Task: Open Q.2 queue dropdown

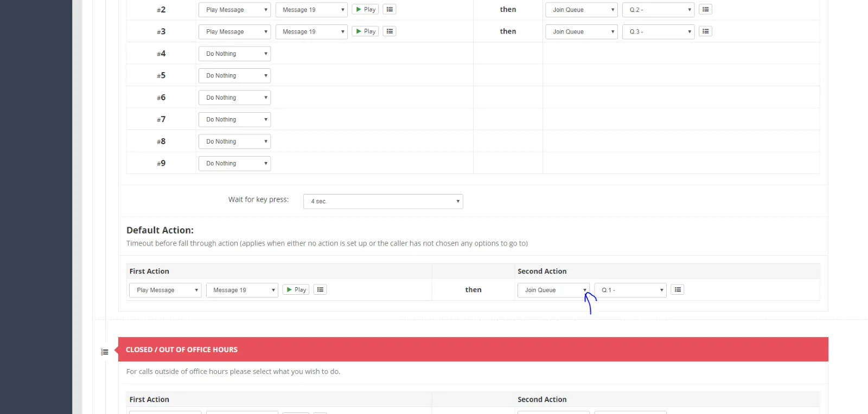Action: pos(658,10)
